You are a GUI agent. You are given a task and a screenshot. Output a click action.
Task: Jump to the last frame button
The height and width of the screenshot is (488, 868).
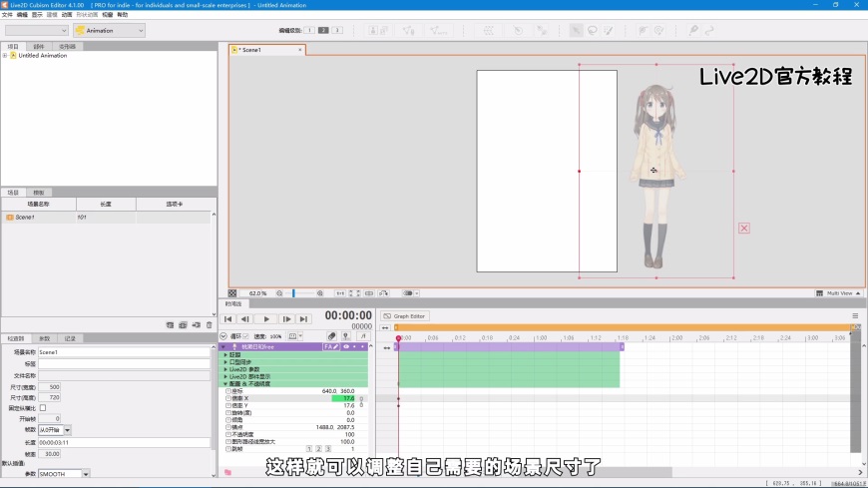303,319
